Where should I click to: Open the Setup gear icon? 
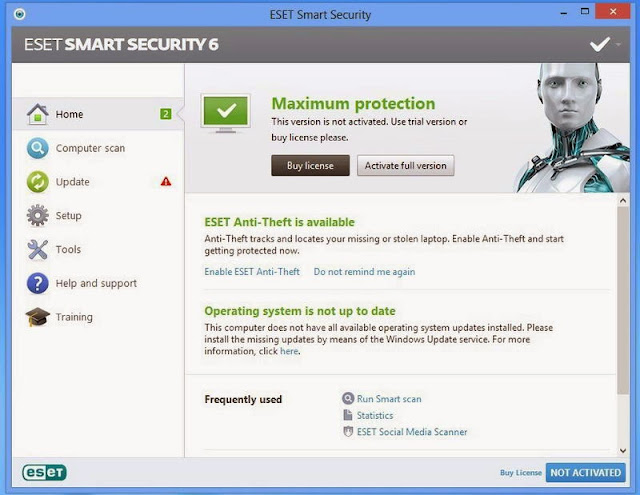click(38, 215)
